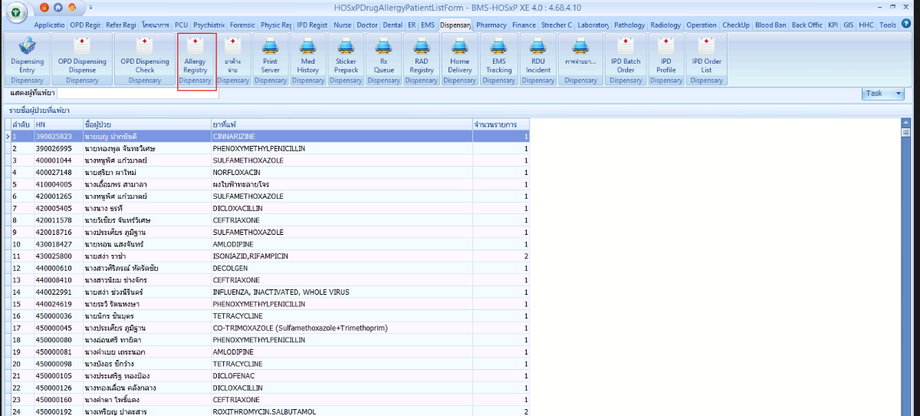This screenshot has width=920, height=416.
Task: Open the Radiology tab
Action: (665, 25)
